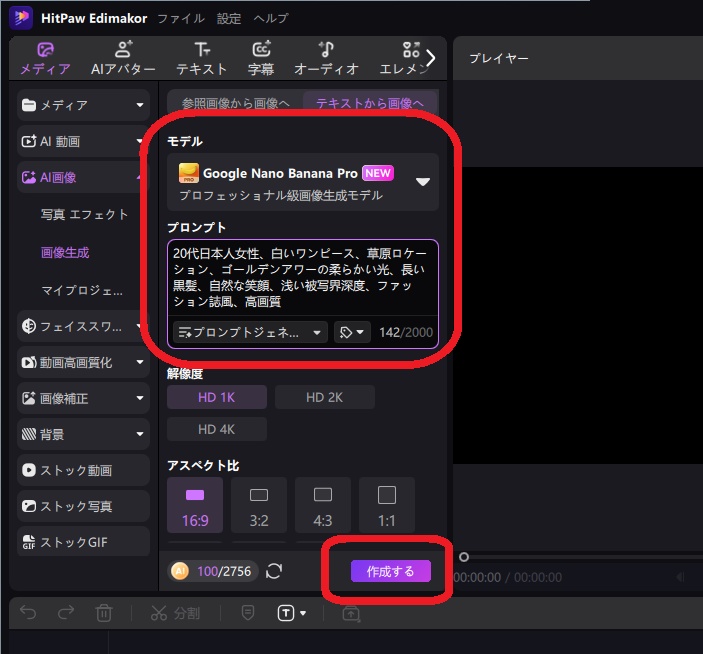Screen dimensions: 703x654
Task: Expand the 動画高画質化 section
Action: click(x=139, y=362)
